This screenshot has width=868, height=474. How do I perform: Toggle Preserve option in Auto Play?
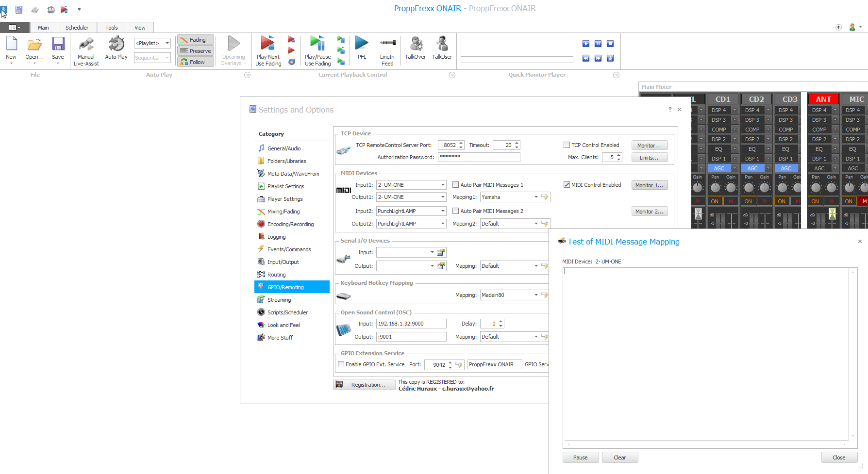196,51
